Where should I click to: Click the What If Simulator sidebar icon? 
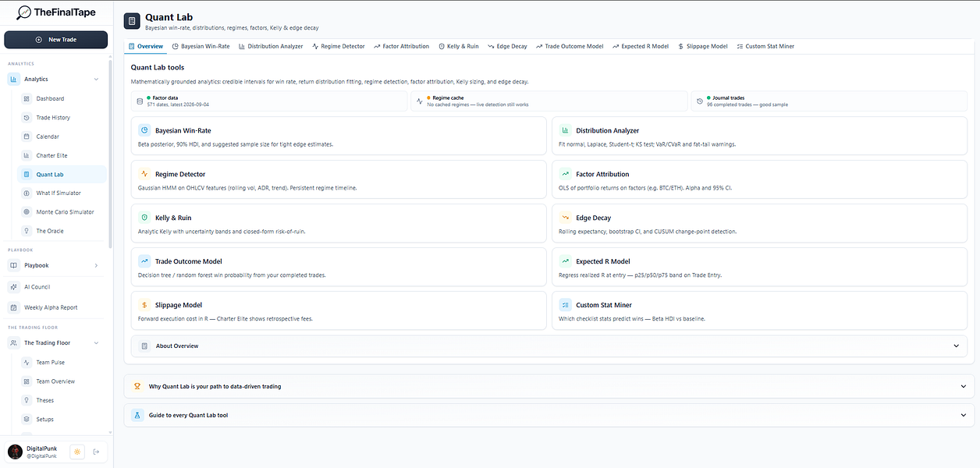27,193
